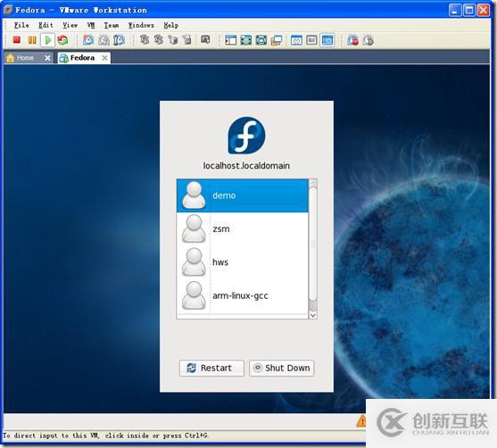Viewport: 497px width, 448px height.
Task: Click user list scrollbar down arrow
Action: [312, 315]
